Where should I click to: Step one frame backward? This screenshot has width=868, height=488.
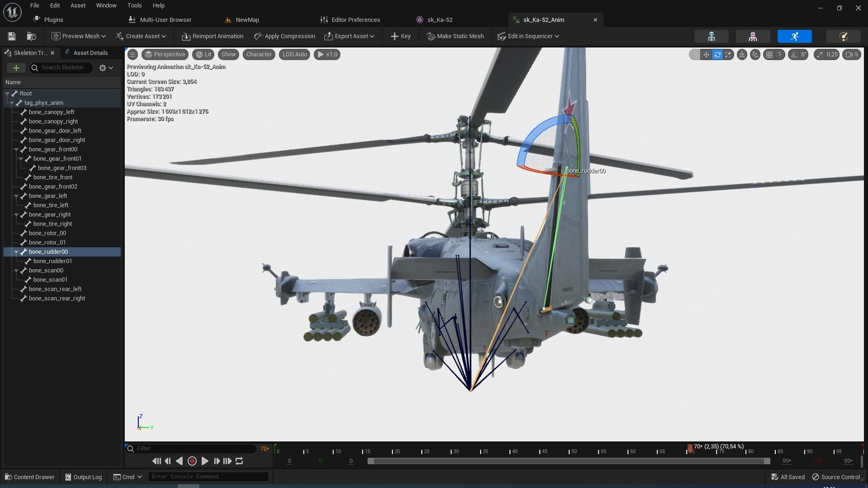click(168, 461)
